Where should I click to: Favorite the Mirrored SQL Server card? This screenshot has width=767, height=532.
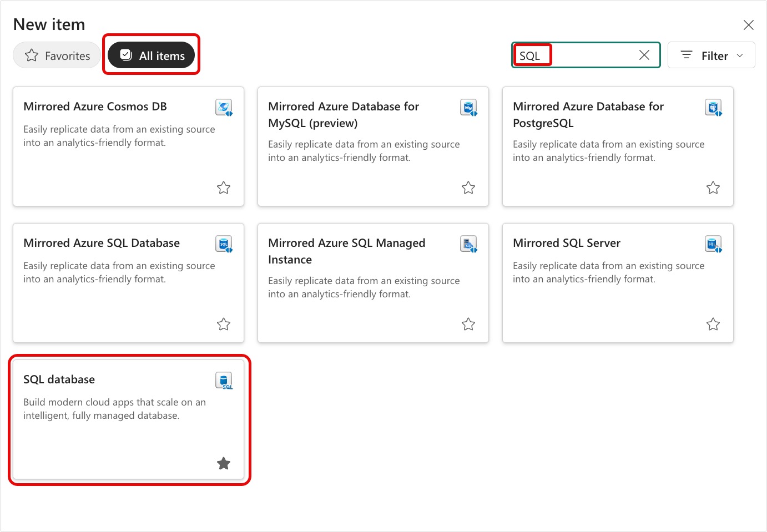point(713,324)
